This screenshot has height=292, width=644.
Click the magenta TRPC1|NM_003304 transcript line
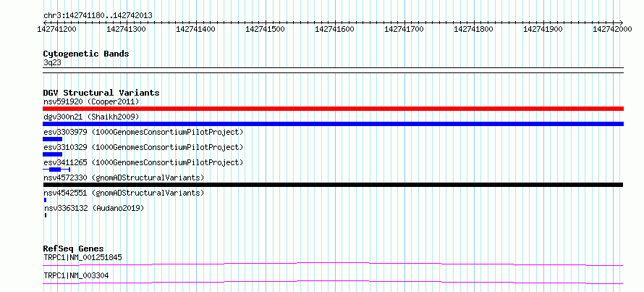(x=333, y=282)
